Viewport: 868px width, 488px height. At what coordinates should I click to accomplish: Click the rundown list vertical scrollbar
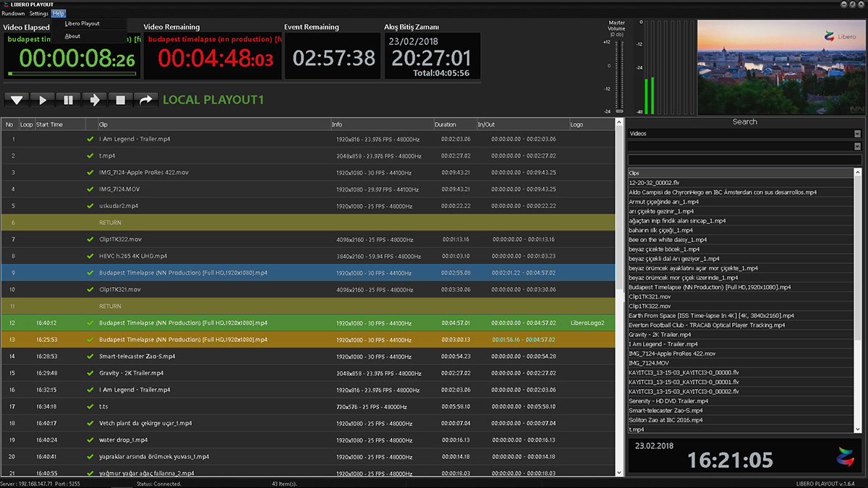[x=619, y=296]
